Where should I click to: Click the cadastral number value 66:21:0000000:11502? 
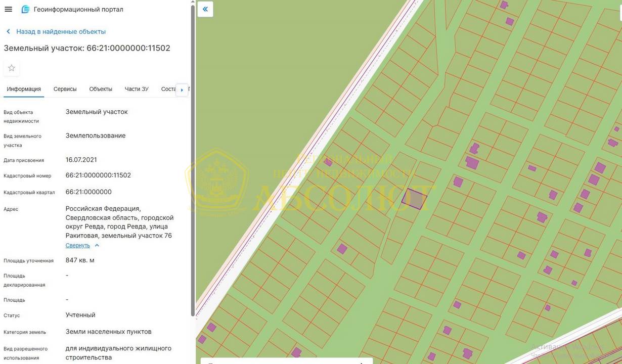(x=98, y=175)
